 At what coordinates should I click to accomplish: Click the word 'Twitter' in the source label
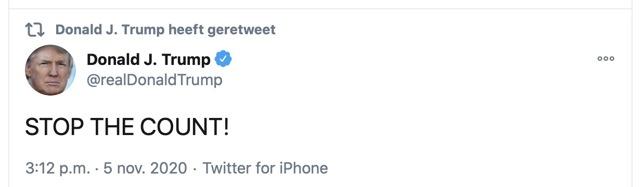[x=229, y=168]
